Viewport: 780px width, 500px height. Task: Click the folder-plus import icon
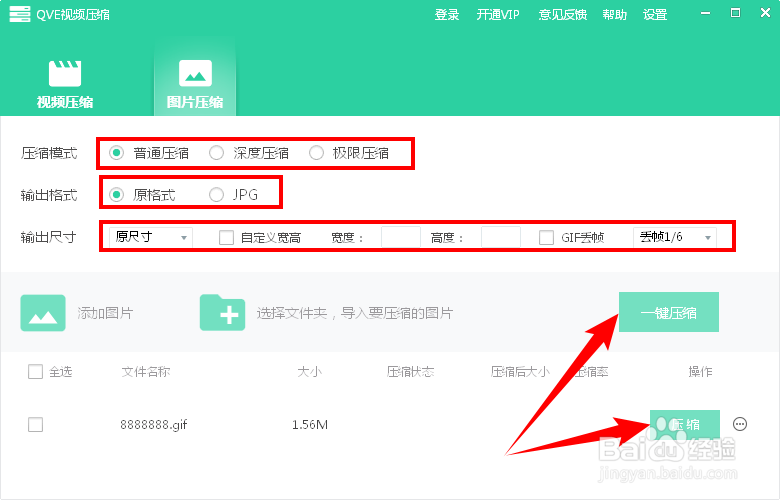pyautogui.click(x=222, y=313)
